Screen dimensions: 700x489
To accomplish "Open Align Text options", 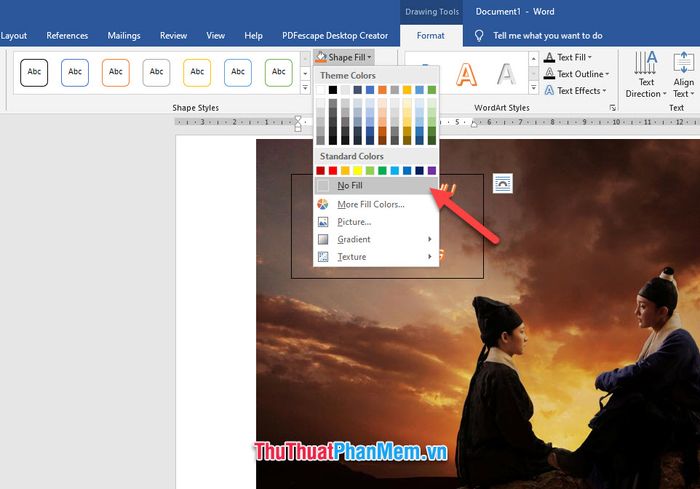I will point(683,75).
